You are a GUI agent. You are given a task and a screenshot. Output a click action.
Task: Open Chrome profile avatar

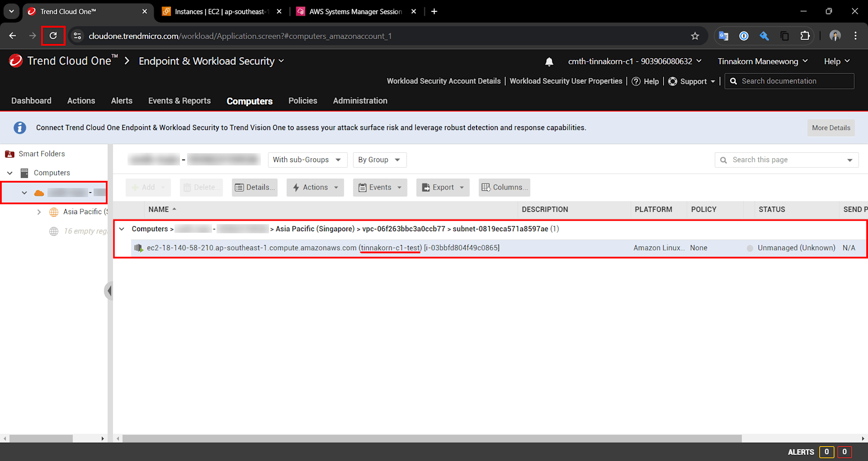point(835,36)
